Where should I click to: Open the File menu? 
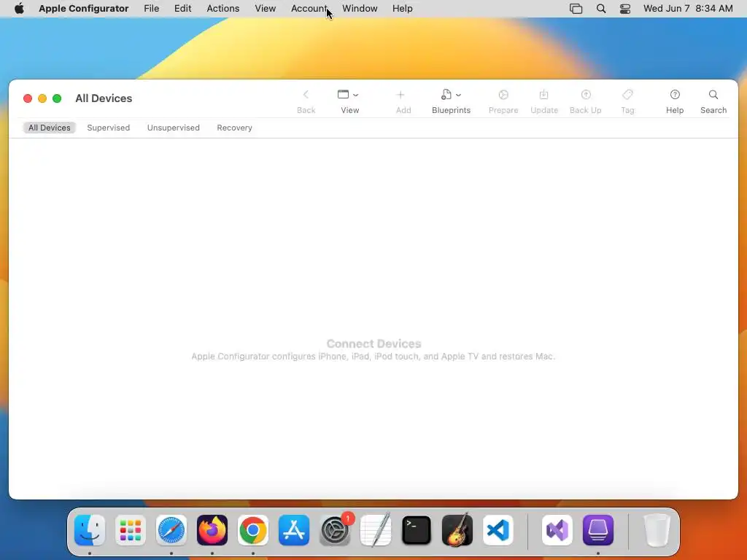pyautogui.click(x=152, y=9)
